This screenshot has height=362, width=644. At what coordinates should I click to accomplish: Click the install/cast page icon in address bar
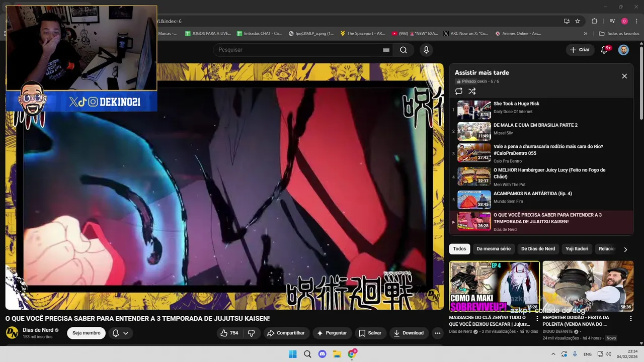(567, 21)
